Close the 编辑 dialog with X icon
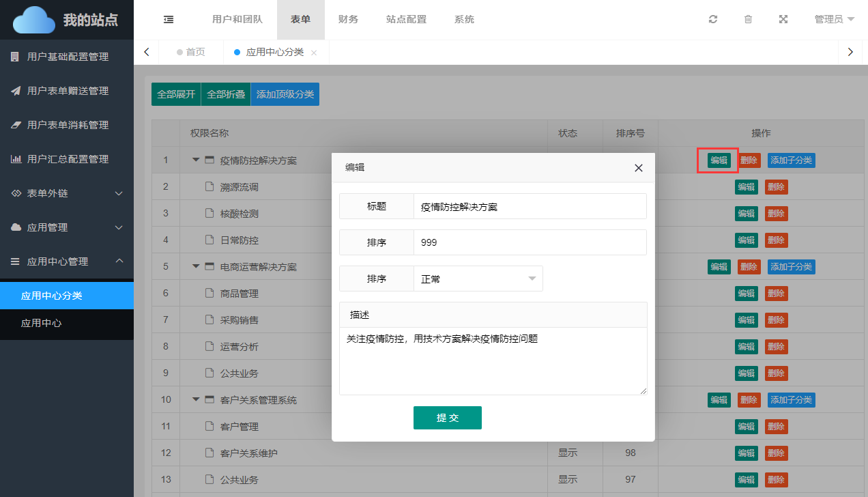 tap(639, 168)
